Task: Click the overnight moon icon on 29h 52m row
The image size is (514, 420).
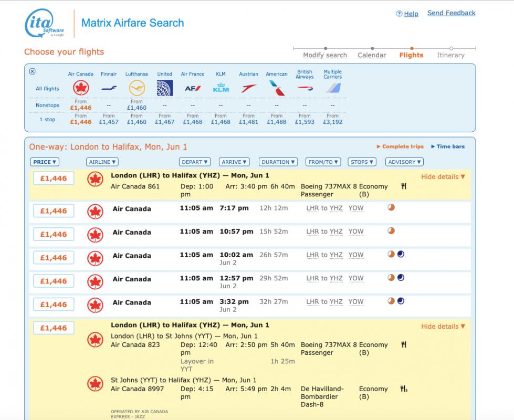Action: [x=401, y=278]
